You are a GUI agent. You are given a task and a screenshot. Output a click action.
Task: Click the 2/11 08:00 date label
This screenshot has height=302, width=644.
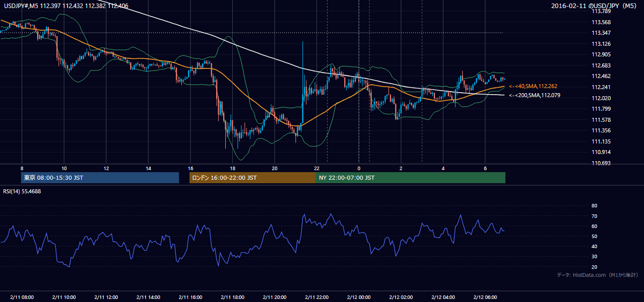click(22, 297)
